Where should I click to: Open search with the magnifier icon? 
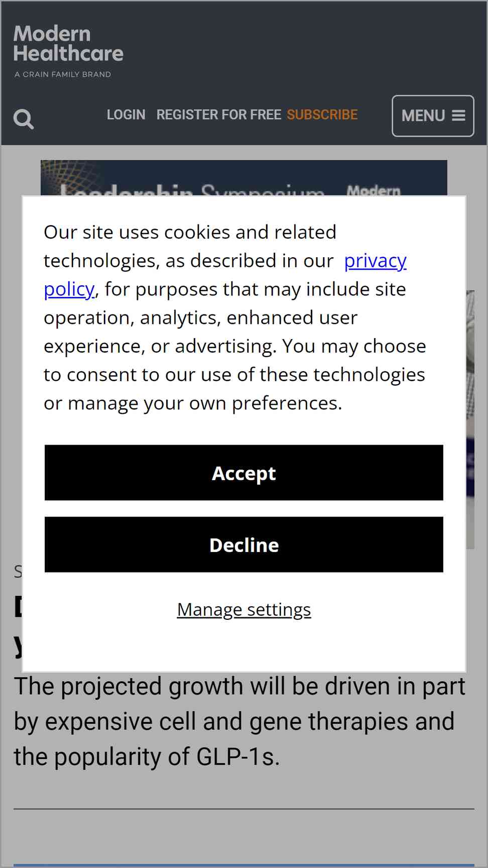pos(24,119)
